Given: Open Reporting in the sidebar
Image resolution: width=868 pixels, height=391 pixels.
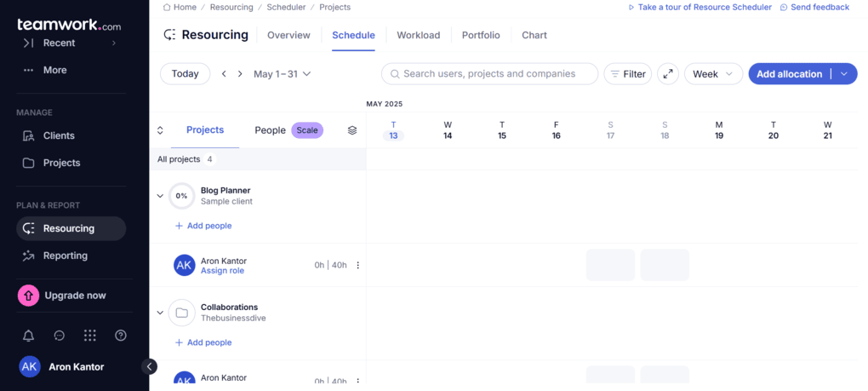Looking at the screenshot, I should click(x=66, y=256).
